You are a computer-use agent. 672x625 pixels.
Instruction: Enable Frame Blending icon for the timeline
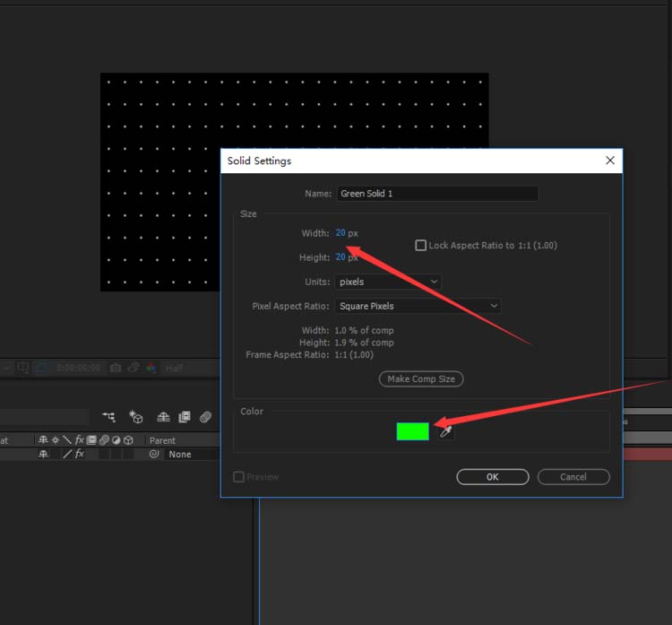[185, 417]
